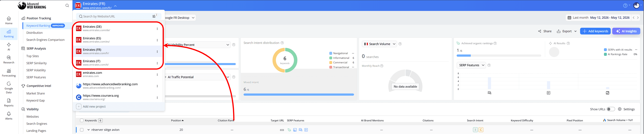Open Top Sites under SERP Analysis
This screenshot has height=134, width=644.
coord(32,56)
